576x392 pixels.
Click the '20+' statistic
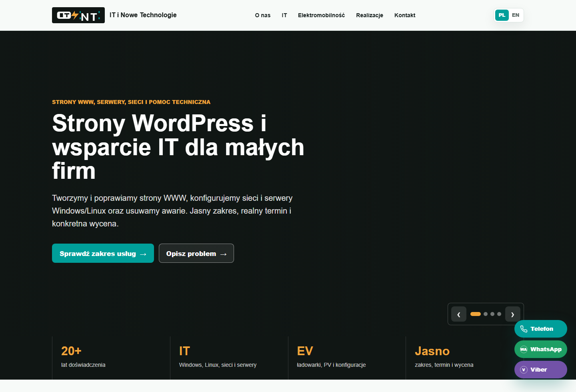[x=71, y=351]
